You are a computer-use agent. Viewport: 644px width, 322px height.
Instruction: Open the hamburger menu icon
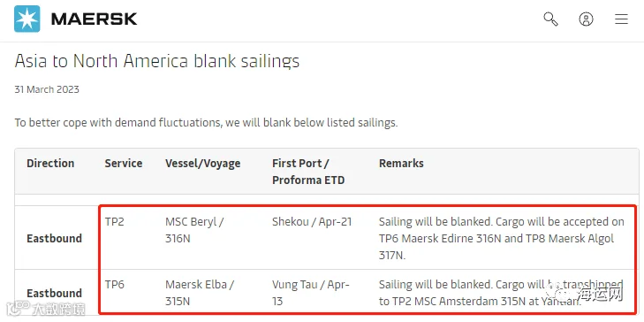(x=621, y=19)
